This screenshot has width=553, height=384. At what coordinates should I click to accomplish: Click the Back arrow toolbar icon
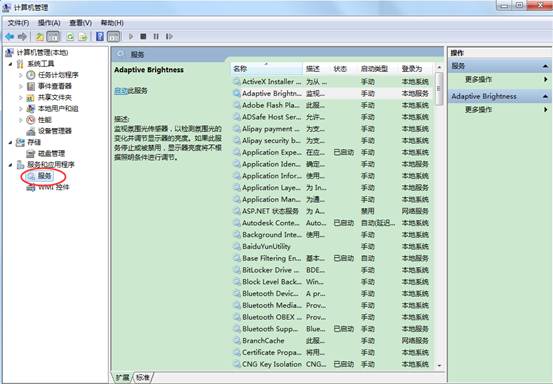point(9,36)
